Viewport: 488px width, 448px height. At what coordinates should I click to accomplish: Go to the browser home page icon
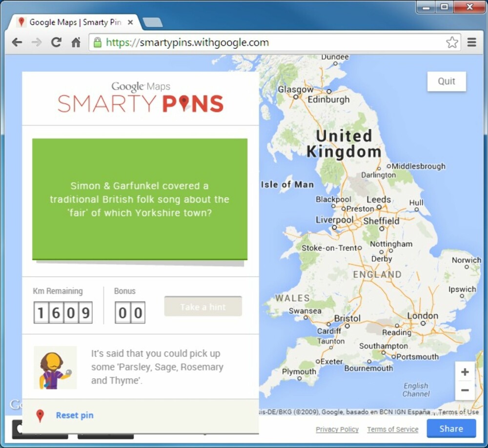point(76,42)
